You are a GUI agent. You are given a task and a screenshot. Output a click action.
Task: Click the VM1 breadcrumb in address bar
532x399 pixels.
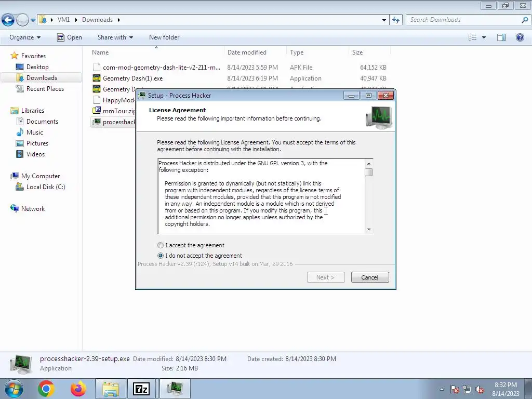click(x=63, y=20)
